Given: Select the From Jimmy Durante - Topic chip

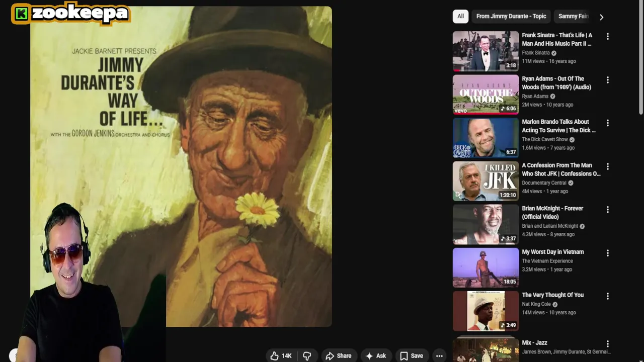Looking at the screenshot, I should 511,16.
